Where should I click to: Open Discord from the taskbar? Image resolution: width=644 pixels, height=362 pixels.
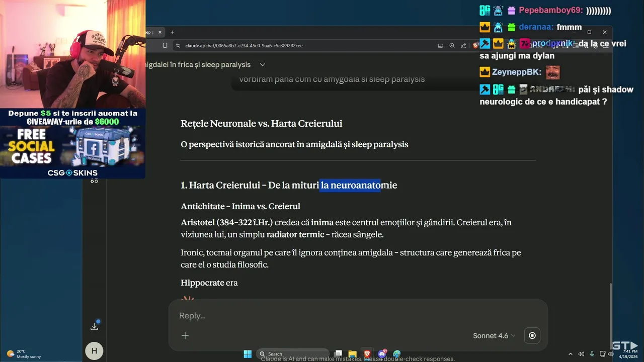(x=382, y=354)
